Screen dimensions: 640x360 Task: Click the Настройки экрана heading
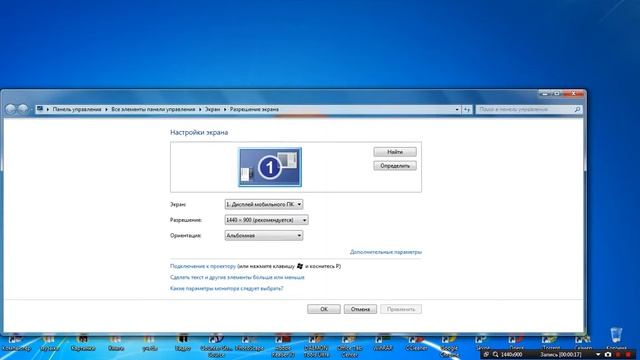tap(199, 132)
